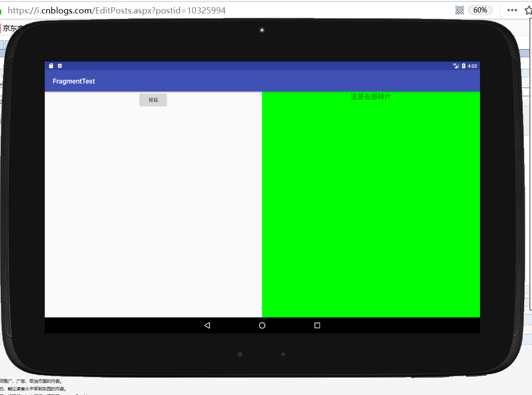Click the 这是右部碎片 text in green fragment
532x395 pixels.
click(x=371, y=97)
